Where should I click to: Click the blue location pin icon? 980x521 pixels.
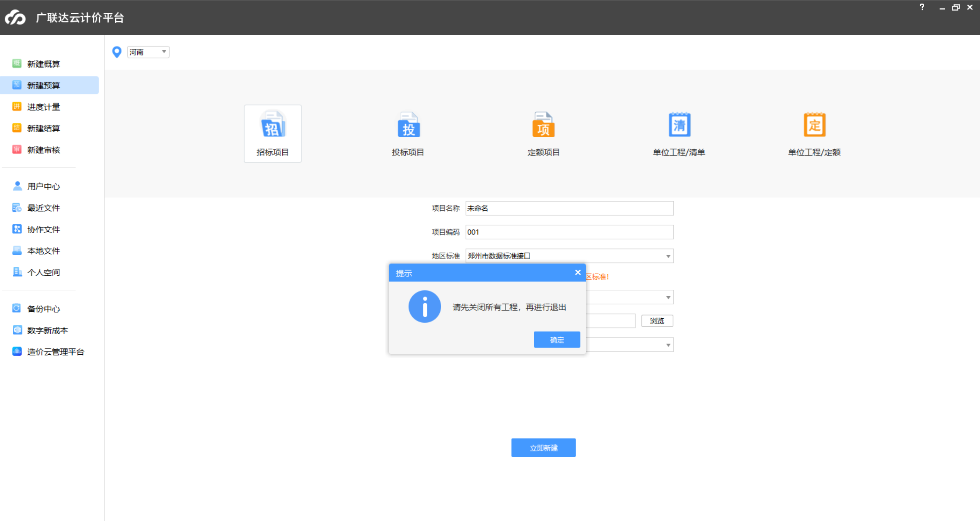[117, 52]
